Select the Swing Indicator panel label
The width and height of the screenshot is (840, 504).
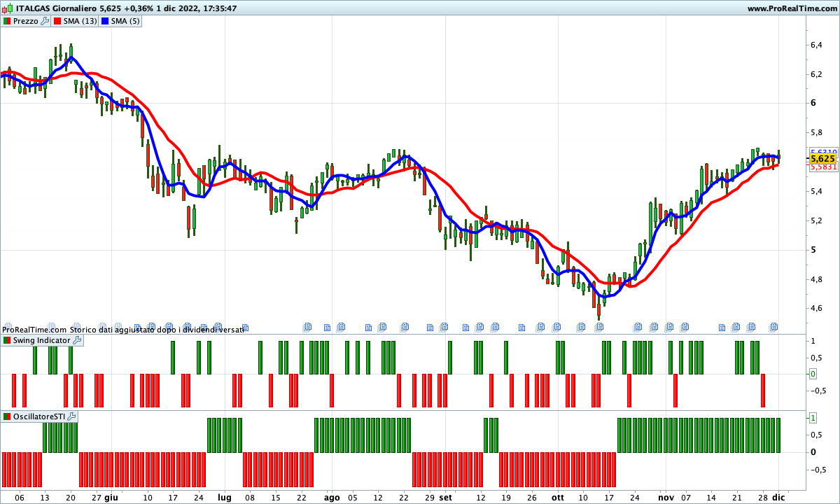click(42, 340)
